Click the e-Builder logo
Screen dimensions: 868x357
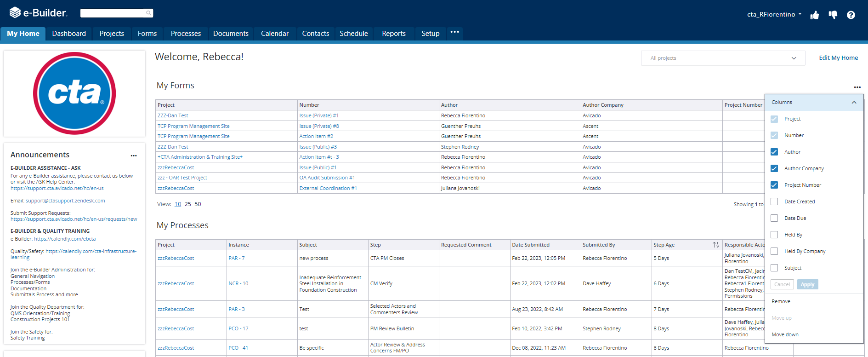click(38, 13)
